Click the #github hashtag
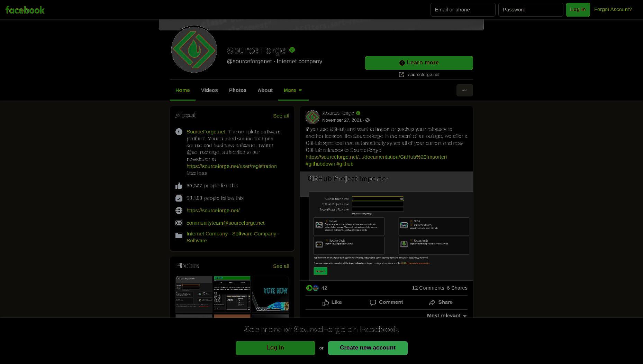Viewport: 643px width, 364px height. [x=345, y=164]
